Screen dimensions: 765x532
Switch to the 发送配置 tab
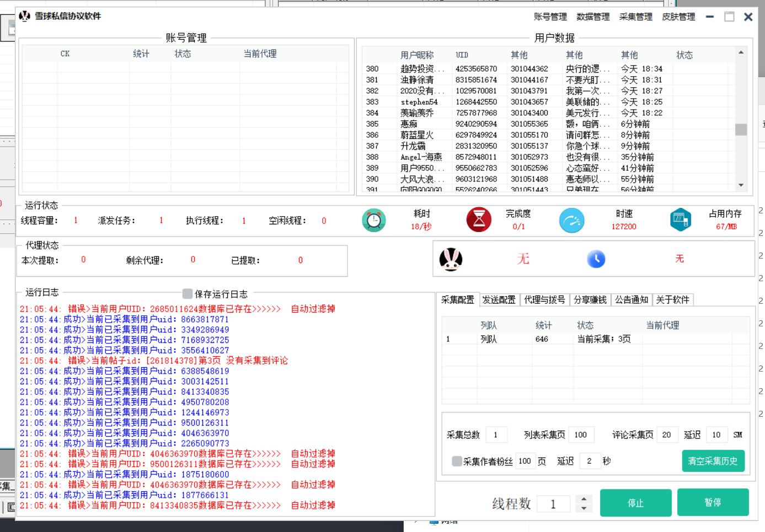[x=499, y=299]
